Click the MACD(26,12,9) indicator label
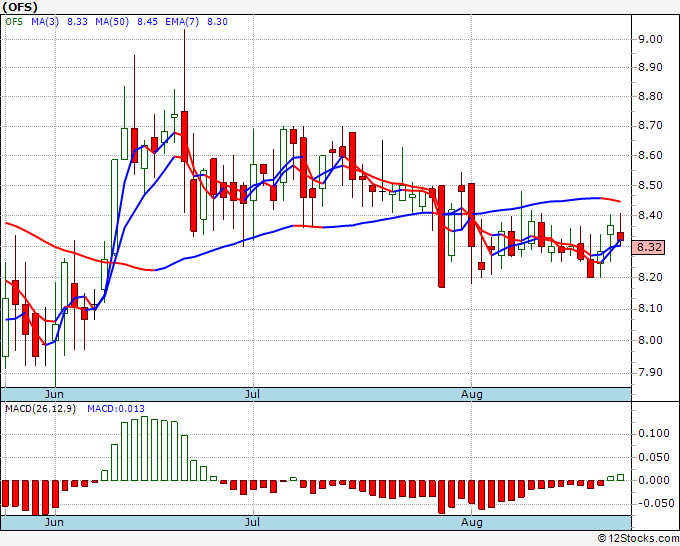 [40, 409]
